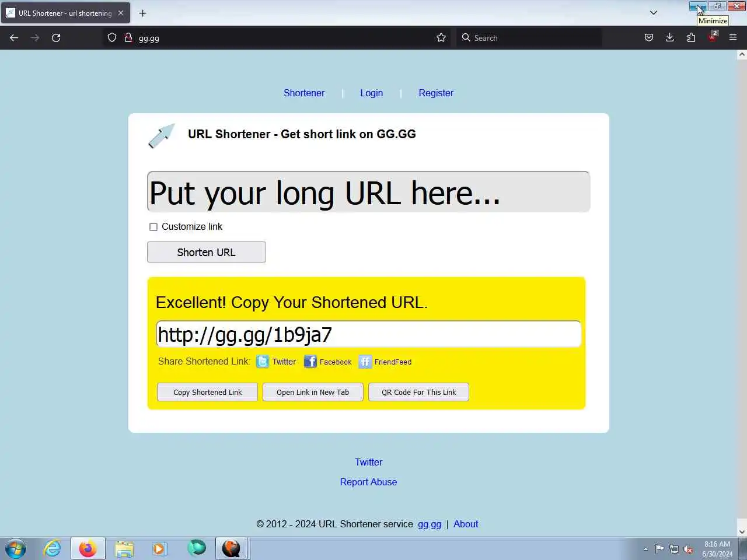Click the uBlock Origin extension icon
Screen dimensions: 747x560
(713, 37)
